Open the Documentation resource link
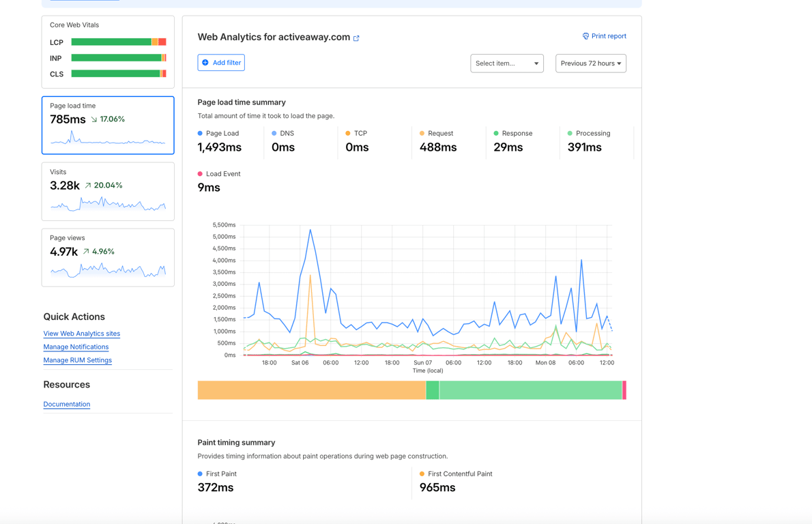The width and height of the screenshot is (812, 524). point(66,405)
